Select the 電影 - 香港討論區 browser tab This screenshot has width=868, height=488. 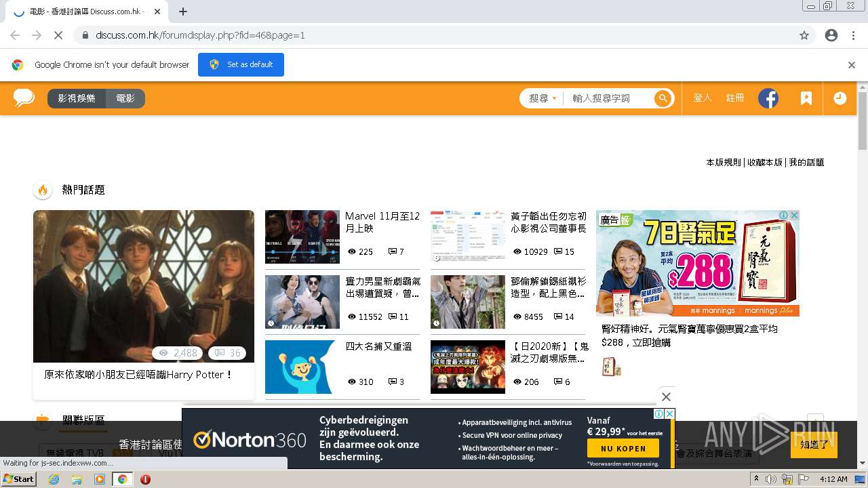[x=88, y=12]
